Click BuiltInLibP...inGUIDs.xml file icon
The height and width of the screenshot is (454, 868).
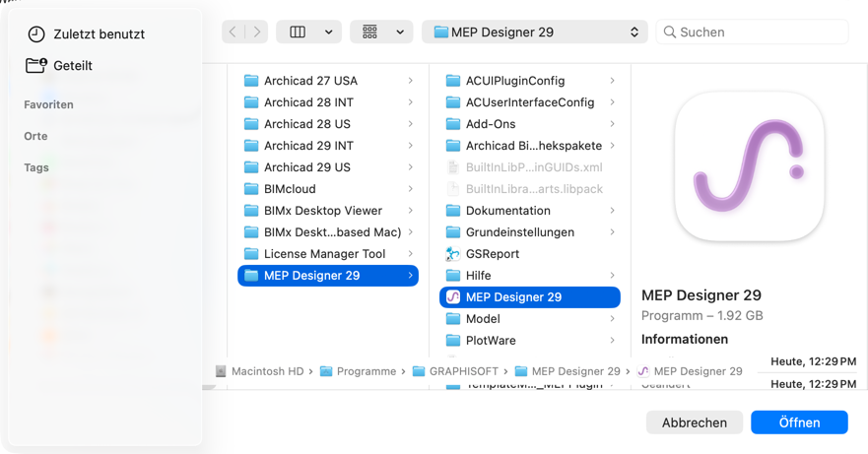[x=453, y=167]
